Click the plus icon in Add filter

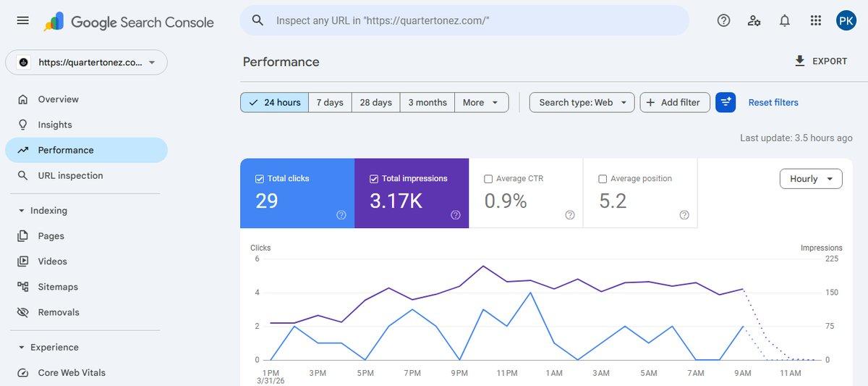click(650, 102)
